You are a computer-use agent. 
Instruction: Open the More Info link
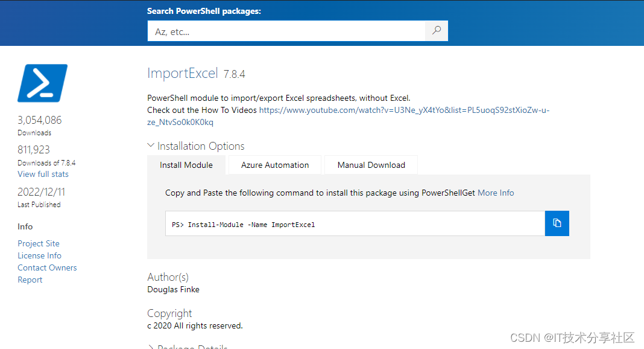[496, 193]
